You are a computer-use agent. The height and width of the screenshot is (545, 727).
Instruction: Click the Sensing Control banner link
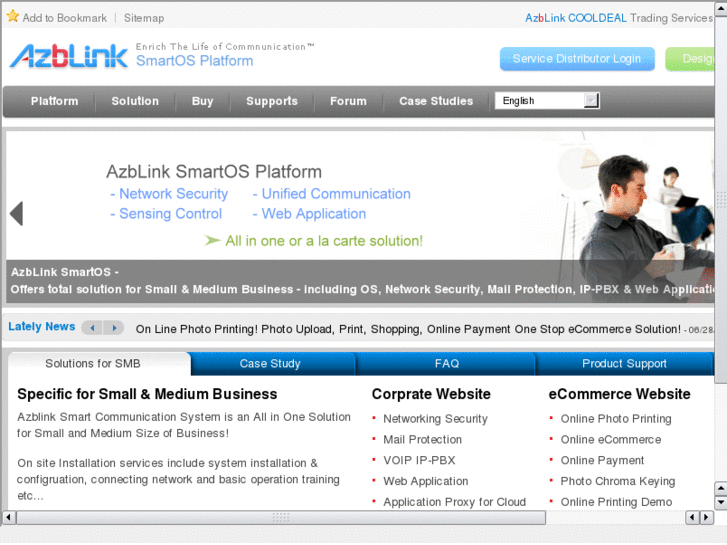[x=166, y=213]
